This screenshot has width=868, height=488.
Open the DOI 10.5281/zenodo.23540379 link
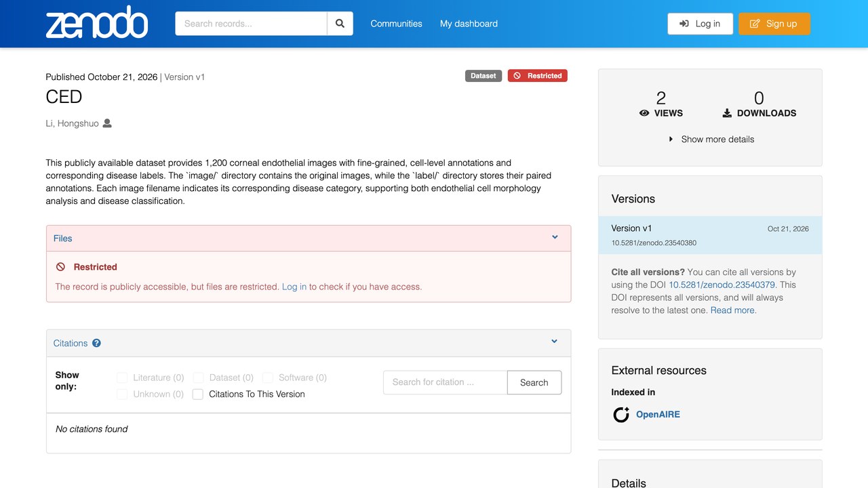pyautogui.click(x=722, y=285)
